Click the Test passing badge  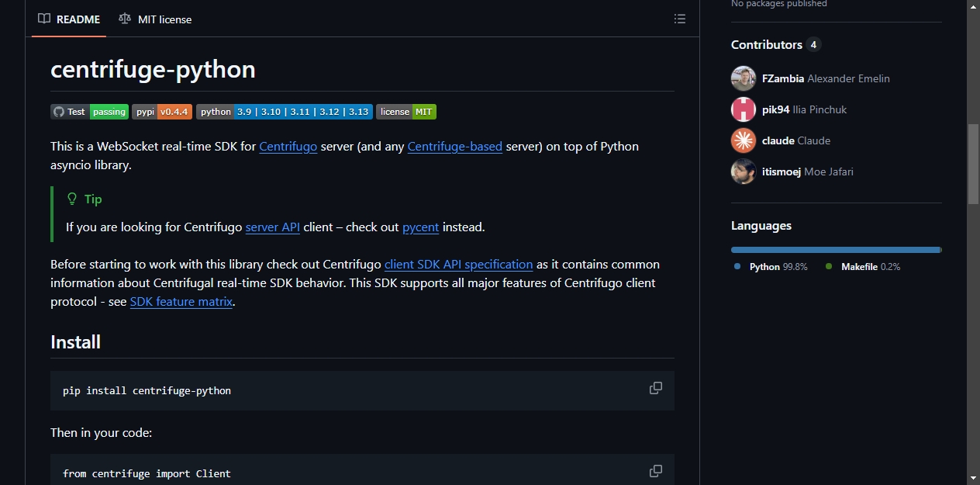tap(90, 112)
